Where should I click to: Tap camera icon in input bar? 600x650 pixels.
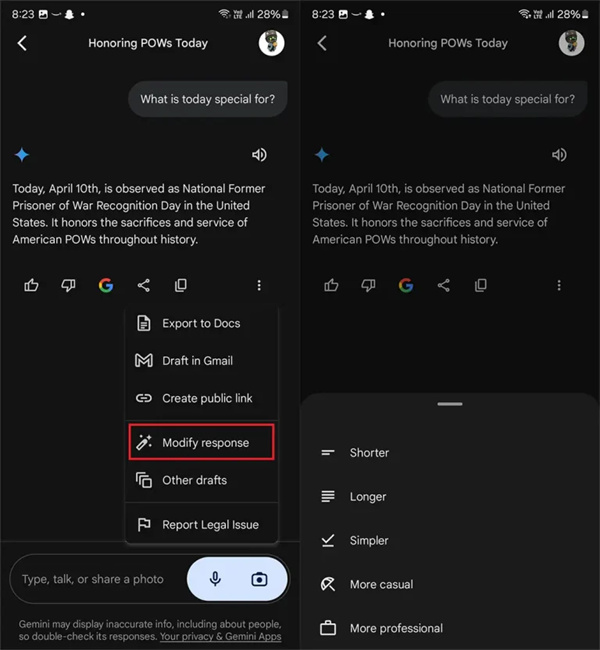tap(260, 579)
